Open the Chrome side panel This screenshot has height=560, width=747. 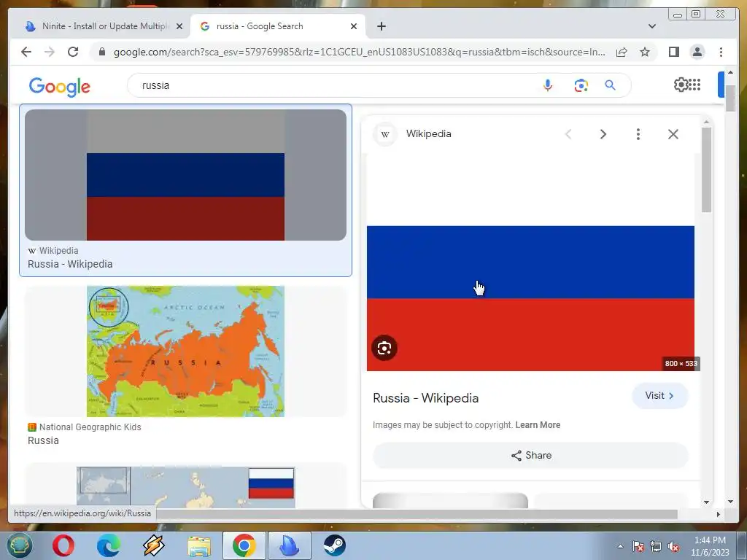click(673, 52)
